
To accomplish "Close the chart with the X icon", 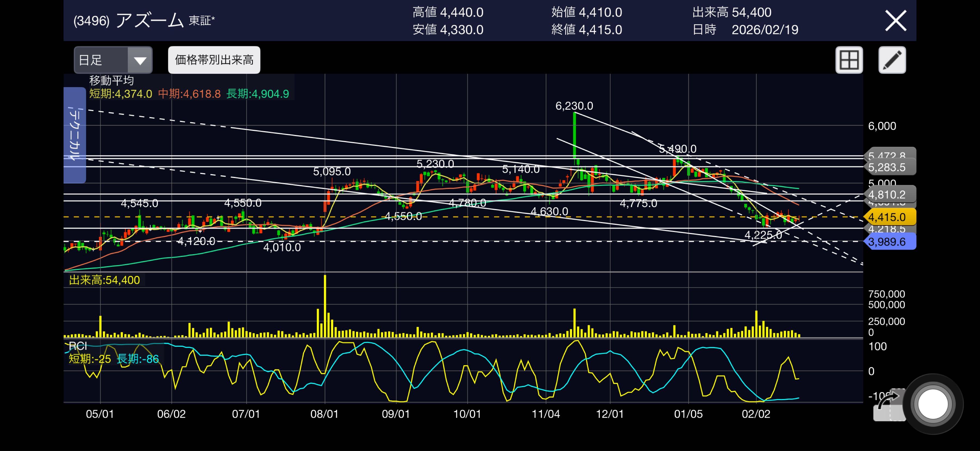I will click(x=896, y=20).
